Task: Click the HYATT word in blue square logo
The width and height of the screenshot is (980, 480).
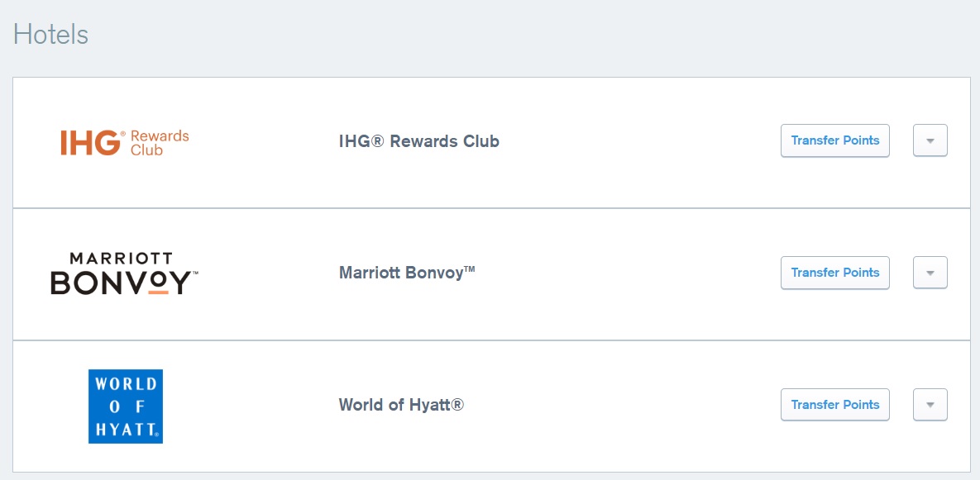Action: (x=126, y=429)
